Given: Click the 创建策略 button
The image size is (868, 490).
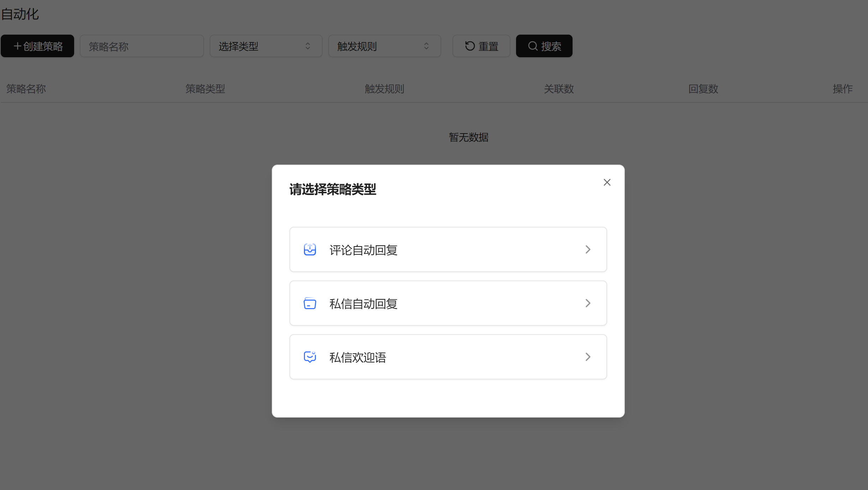Looking at the screenshot, I should click(37, 46).
